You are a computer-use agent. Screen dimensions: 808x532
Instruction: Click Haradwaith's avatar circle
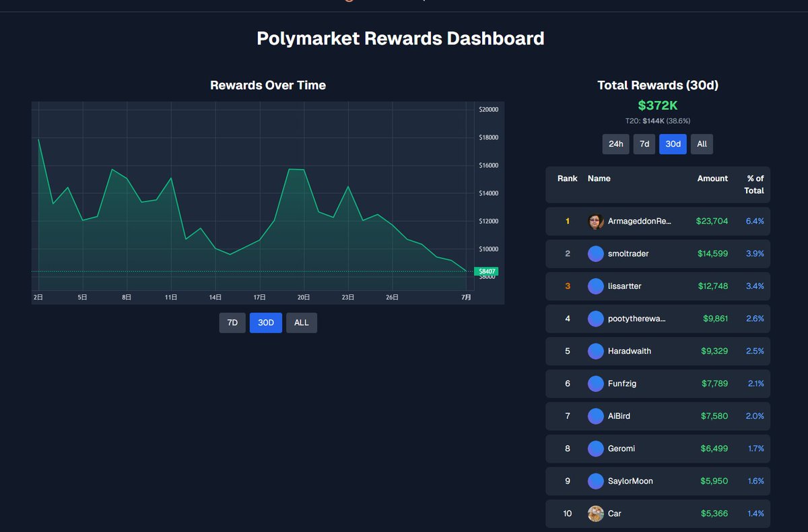(595, 351)
